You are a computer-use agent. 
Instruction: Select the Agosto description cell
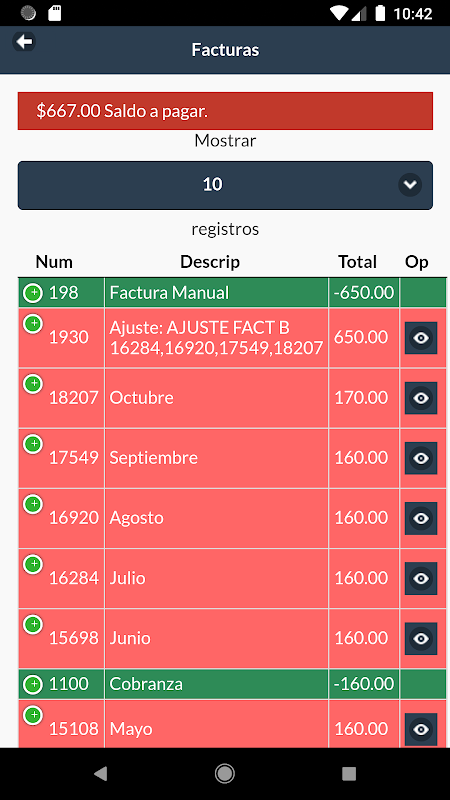(x=216, y=518)
